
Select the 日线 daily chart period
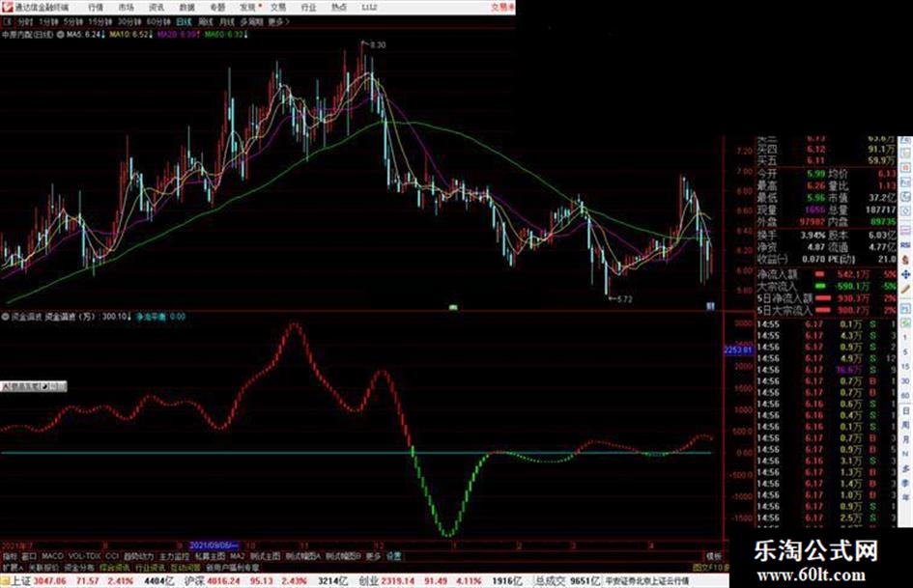pyautogui.click(x=184, y=21)
